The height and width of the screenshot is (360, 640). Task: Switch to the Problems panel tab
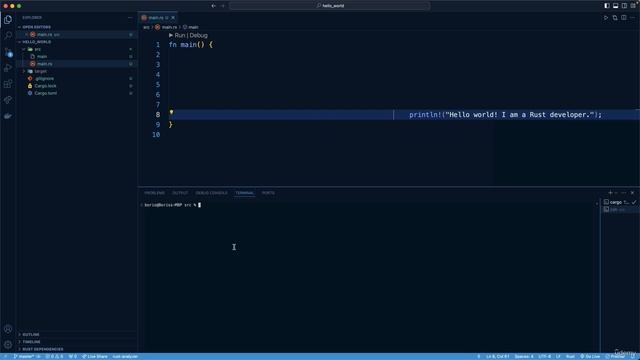154,193
